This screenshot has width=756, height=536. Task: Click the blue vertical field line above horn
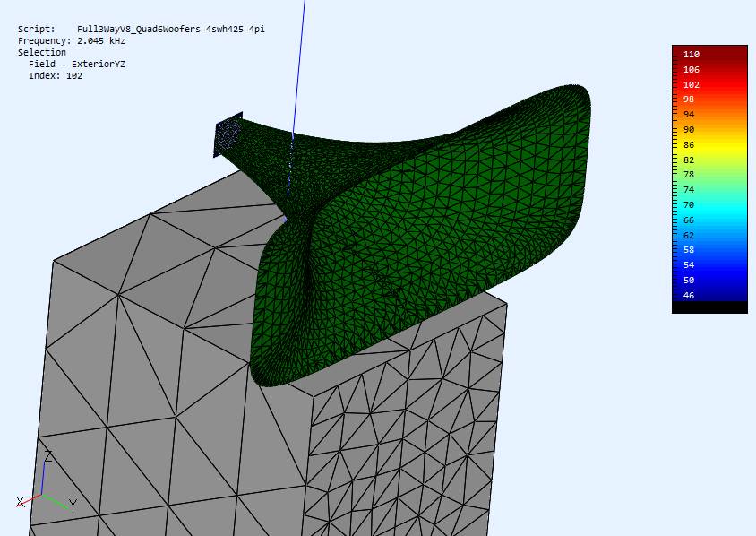click(299, 67)
